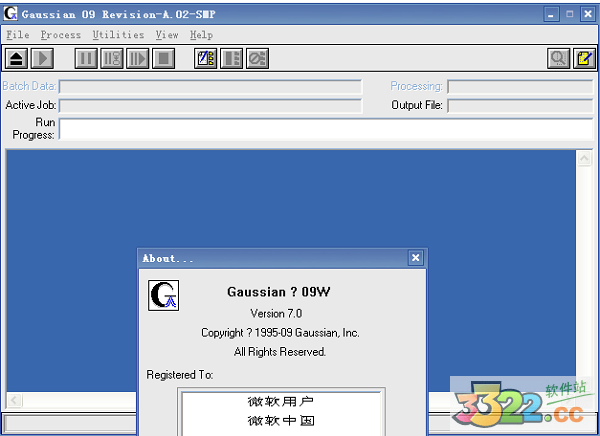Open the Utilities menu
The width and height of the screenshot is (600, 436).
[x=118, y=35]
